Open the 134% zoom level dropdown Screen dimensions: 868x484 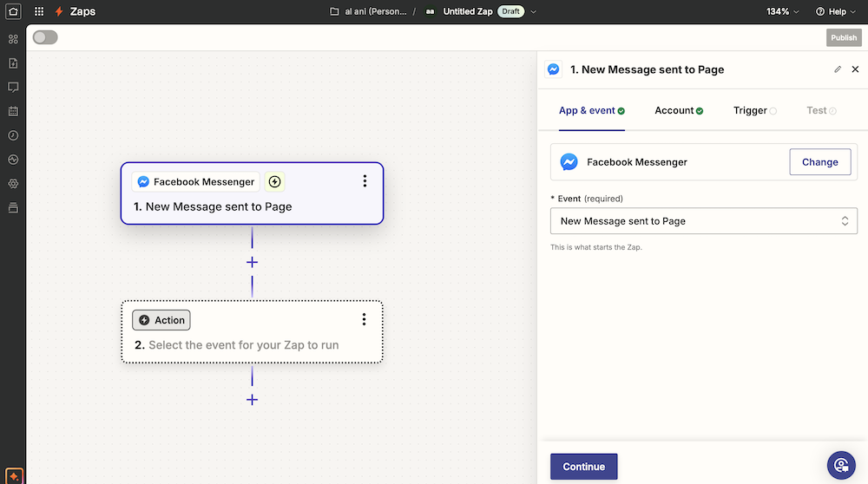click(x=782, y=12)
